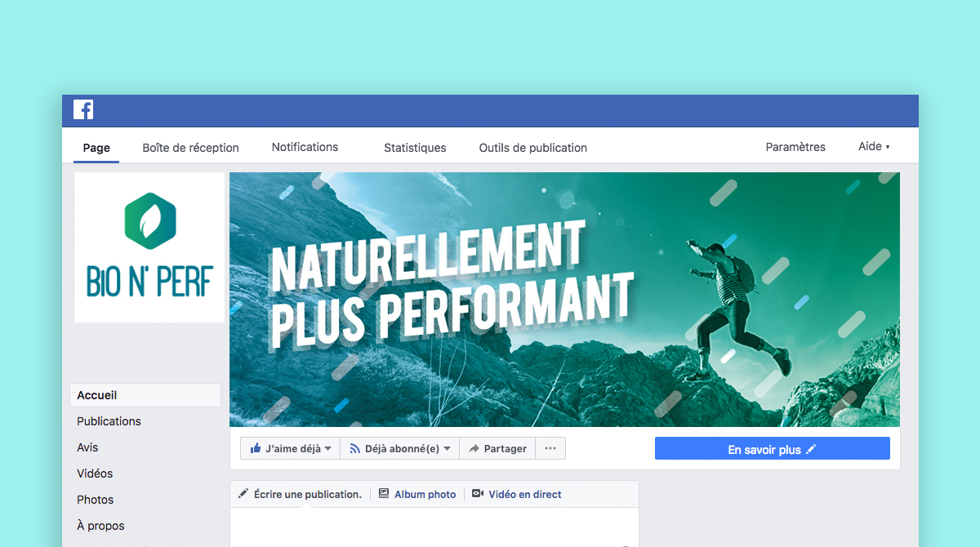The image size is (980, 547).
Task: Click the live video camera icon
Action: click(x=478, y=494)
